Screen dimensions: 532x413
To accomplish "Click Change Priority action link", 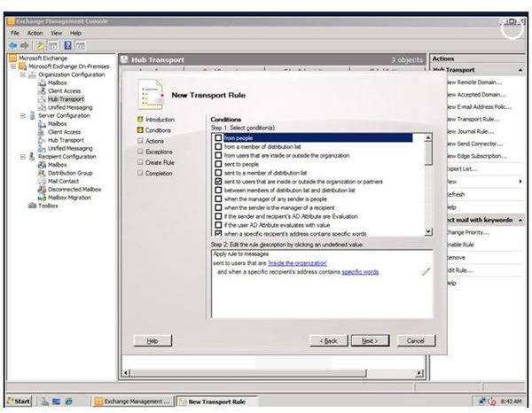I will point(467,232).
